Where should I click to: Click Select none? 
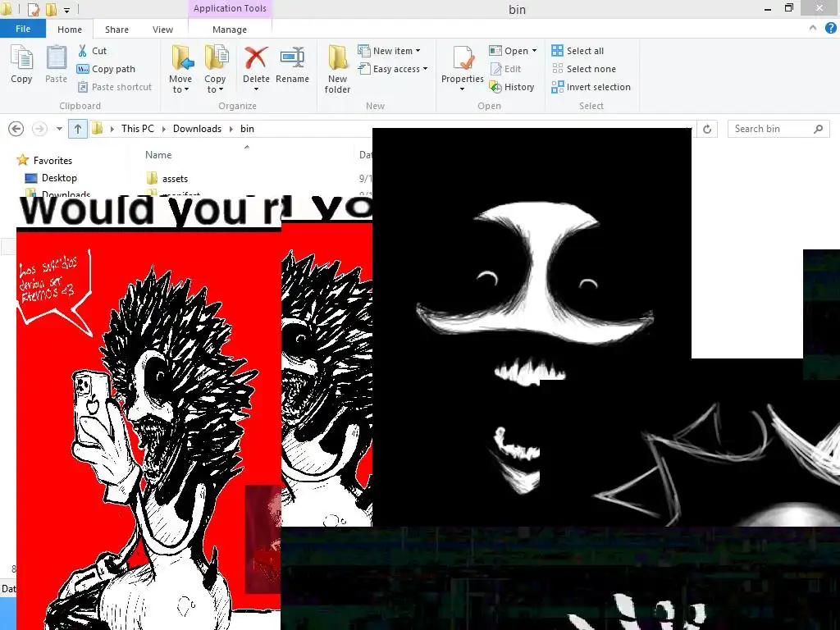[x=583, y=69]
